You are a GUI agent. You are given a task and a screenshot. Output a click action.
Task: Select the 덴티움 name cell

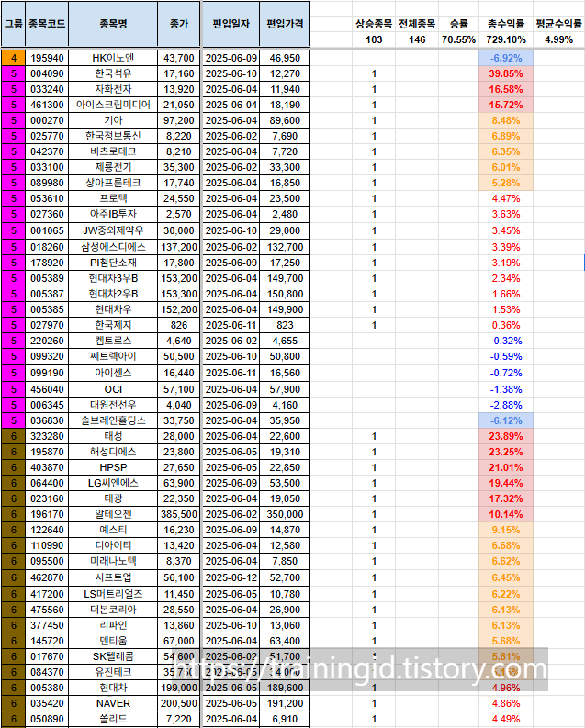click(113, 641)
